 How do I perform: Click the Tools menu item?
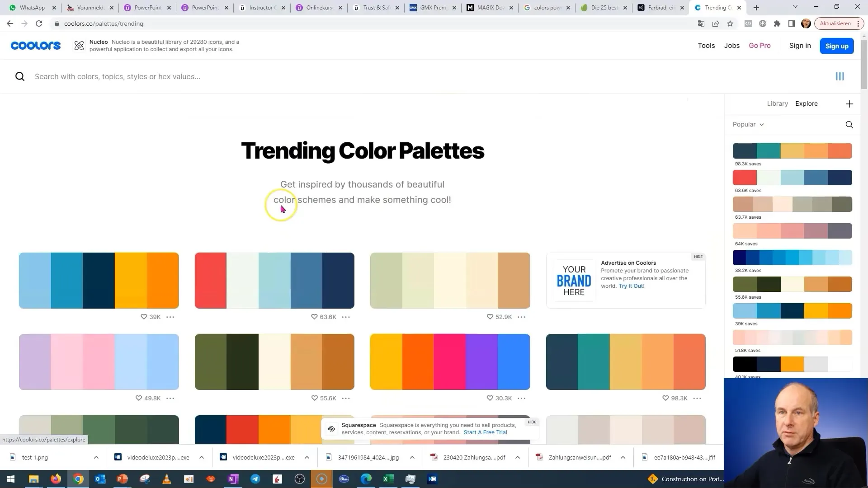707,45
